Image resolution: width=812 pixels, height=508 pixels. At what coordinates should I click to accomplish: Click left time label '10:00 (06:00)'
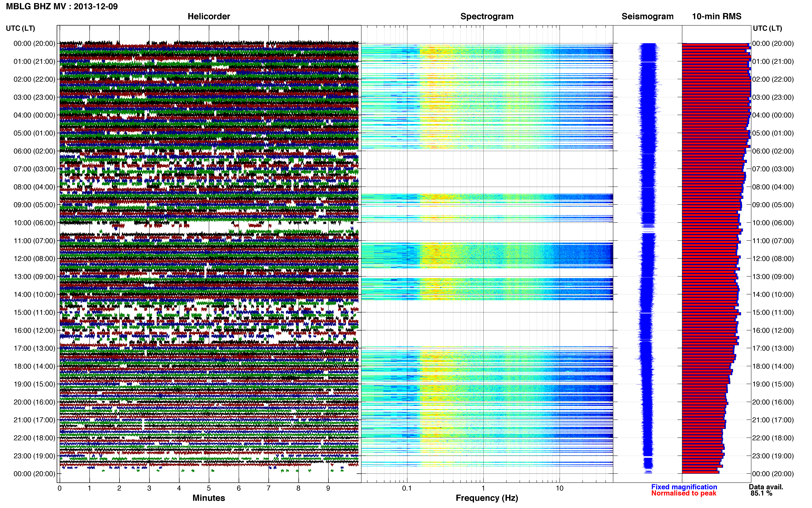tap(34, 223)
